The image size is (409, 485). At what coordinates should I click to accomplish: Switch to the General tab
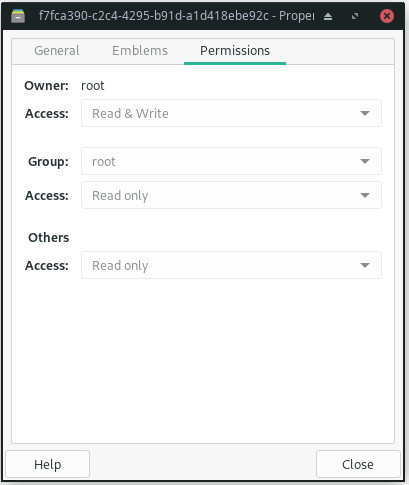pyautogui.click(x=57, y=51)
